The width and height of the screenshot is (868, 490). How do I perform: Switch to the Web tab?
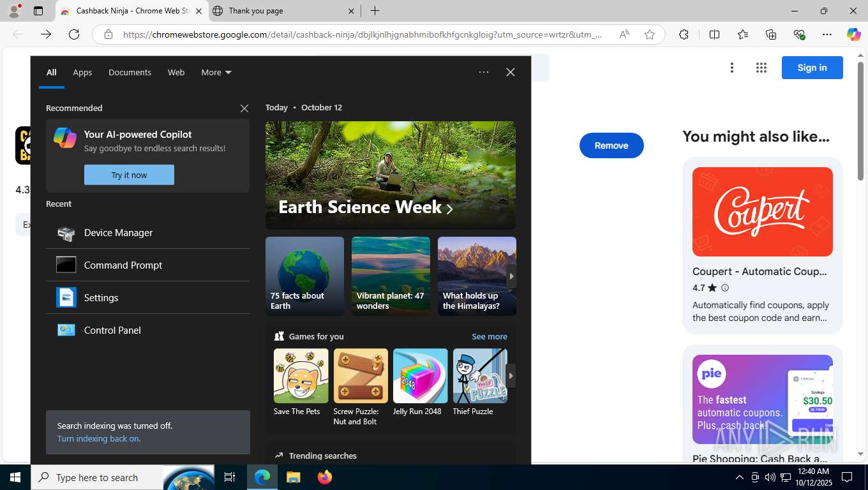pyautogui.click(x=176, y=72)
